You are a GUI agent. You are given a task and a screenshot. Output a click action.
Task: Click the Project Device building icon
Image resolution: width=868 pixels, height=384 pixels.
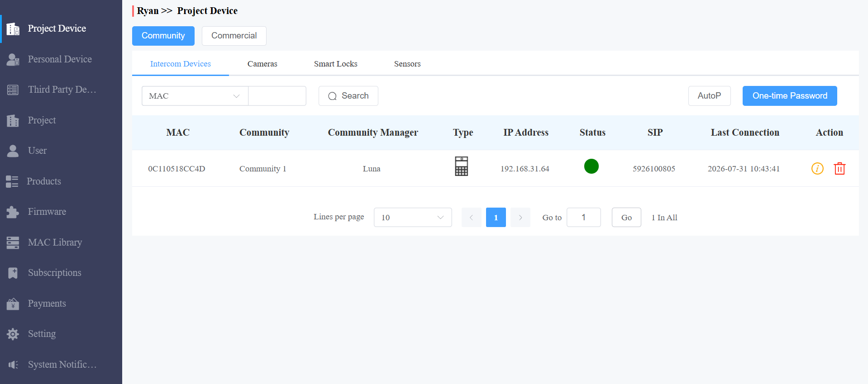(13, 29)
